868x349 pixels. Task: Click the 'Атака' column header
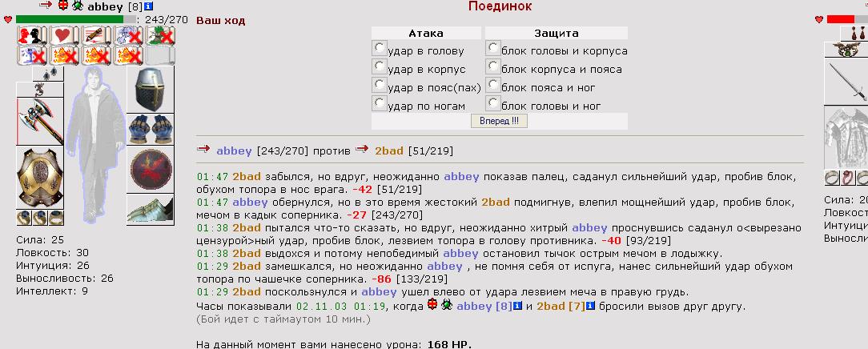click(426, 33)
